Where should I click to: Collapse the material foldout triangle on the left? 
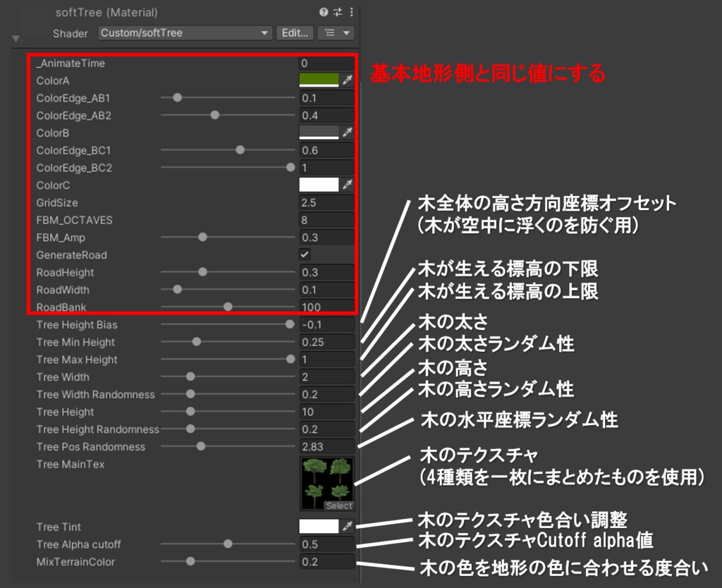pyautogui.click(x=15, y=38)
